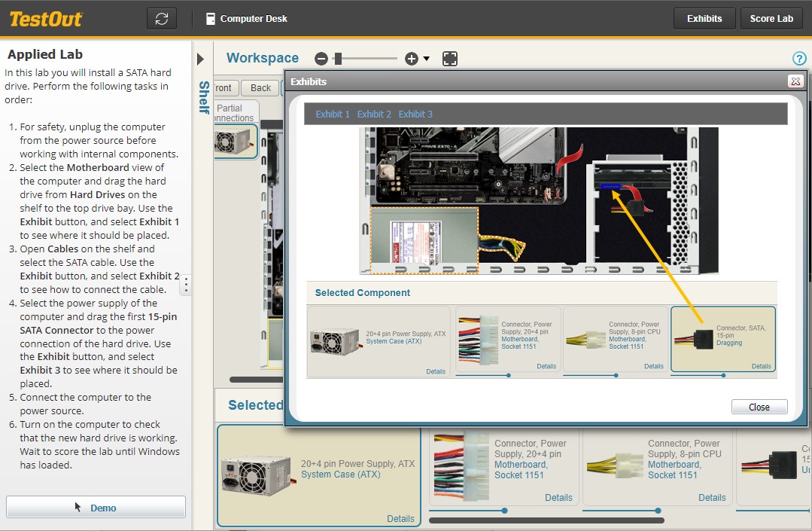Screen dimensions: 812x531
Task: Close the Exhibits dialog with Close button
Action: point(759,406)
